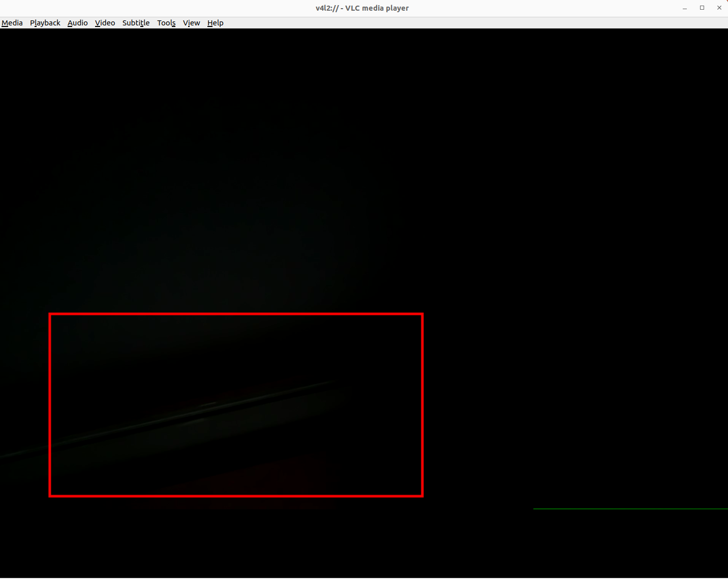Click empty menu bar space right of Help

pyautogui.click(x=458, y=23)
